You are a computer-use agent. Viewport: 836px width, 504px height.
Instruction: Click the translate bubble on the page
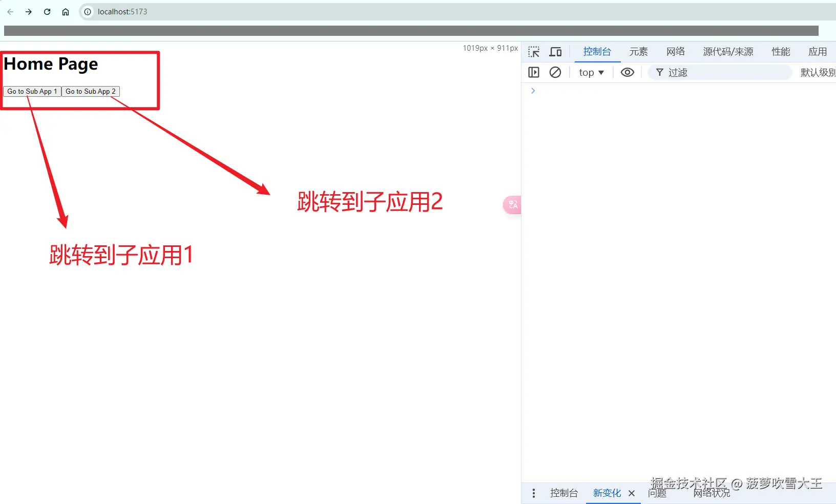tap(512, 204)
